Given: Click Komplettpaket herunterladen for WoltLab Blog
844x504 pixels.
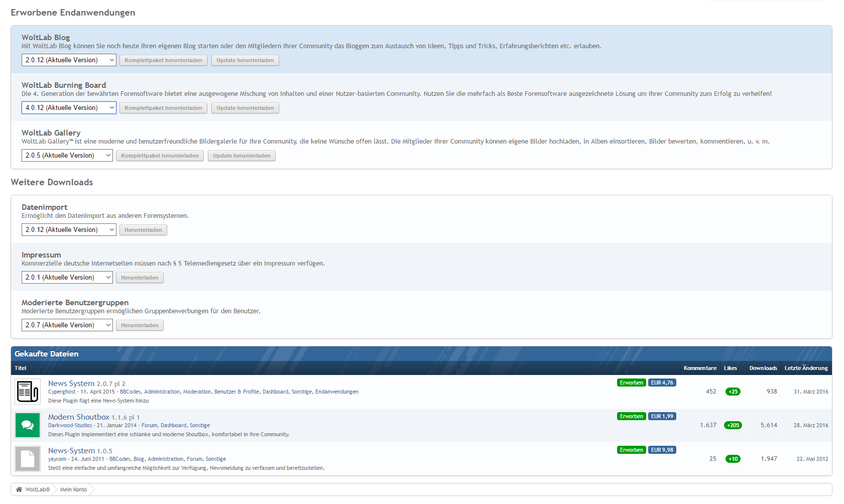Looking at the screenshot, I should tap(163, 60).
